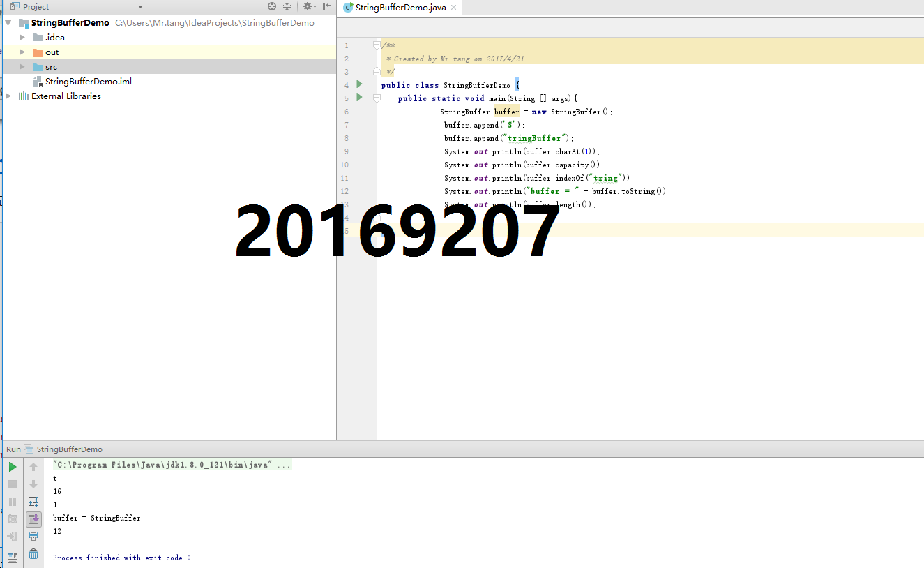Rerun StringBufferDemo with green play button

13,467
